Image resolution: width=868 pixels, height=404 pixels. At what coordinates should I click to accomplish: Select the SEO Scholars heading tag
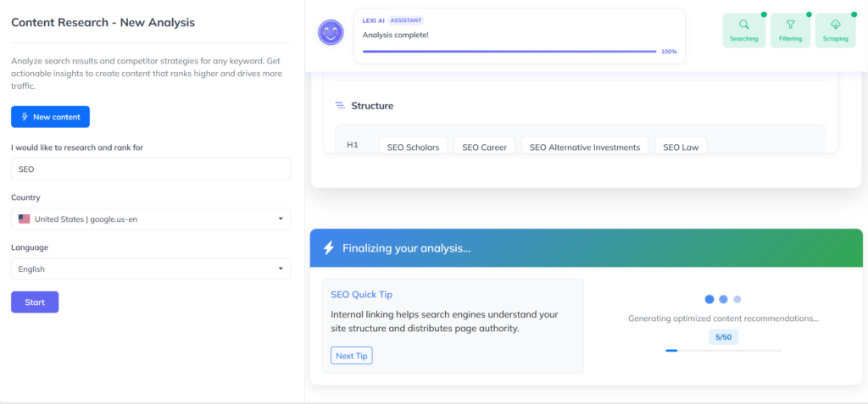(x=413, y=147)
